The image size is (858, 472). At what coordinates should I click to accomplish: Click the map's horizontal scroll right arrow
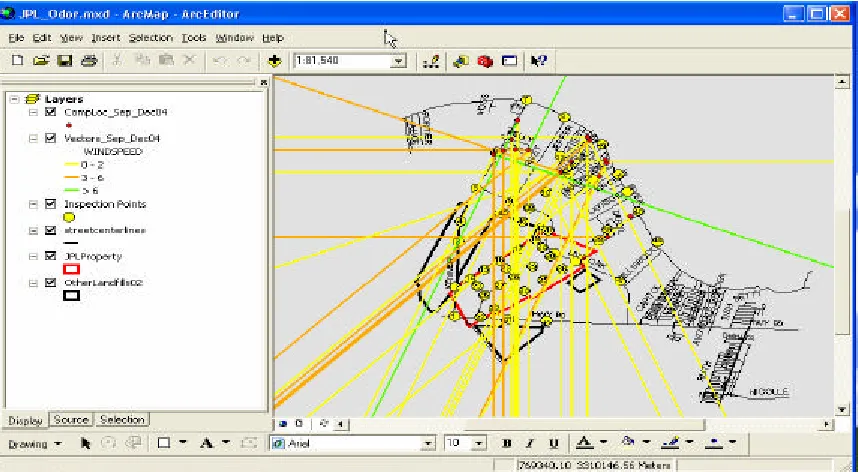point(827,424)
